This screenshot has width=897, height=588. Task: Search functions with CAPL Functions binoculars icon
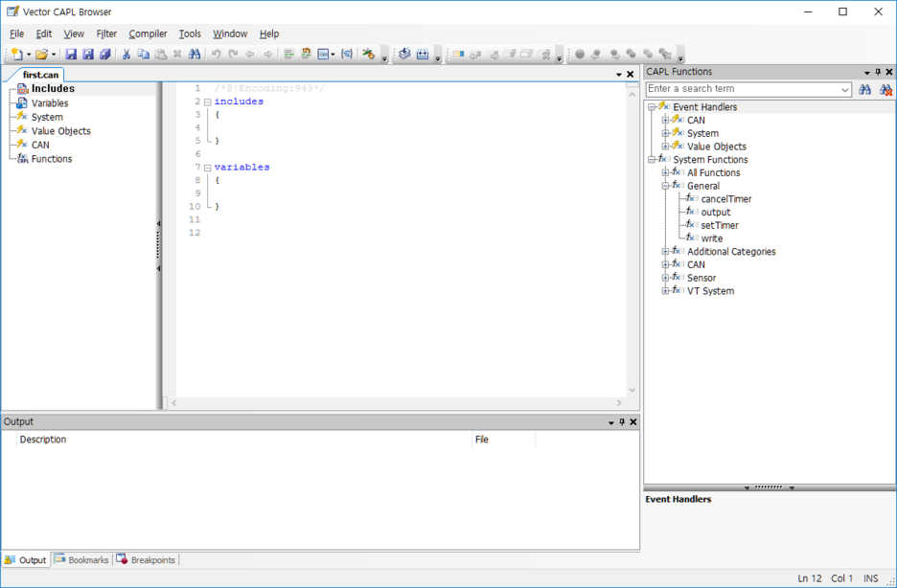coord(864,90)
